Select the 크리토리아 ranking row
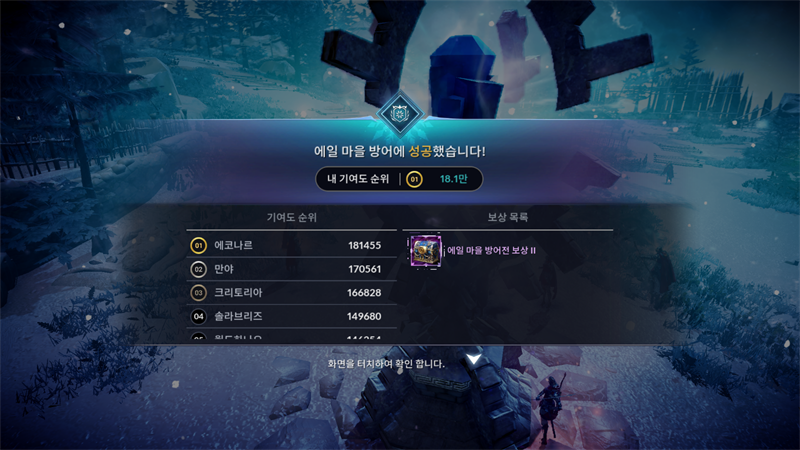The image size is (800, 450). [x=291, y=292]
